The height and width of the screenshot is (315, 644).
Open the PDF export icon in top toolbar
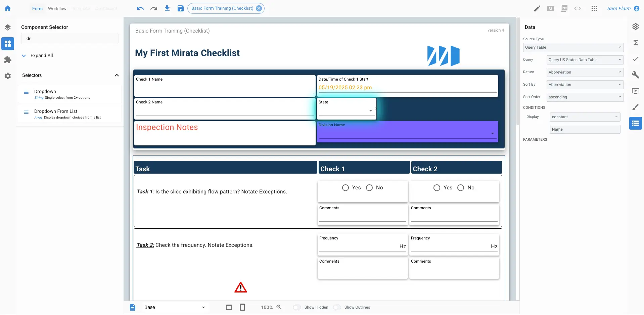click(x=564, y=8)
